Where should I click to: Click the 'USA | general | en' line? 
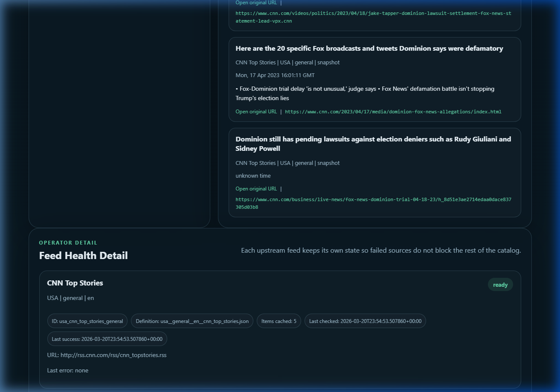point(70,298)
